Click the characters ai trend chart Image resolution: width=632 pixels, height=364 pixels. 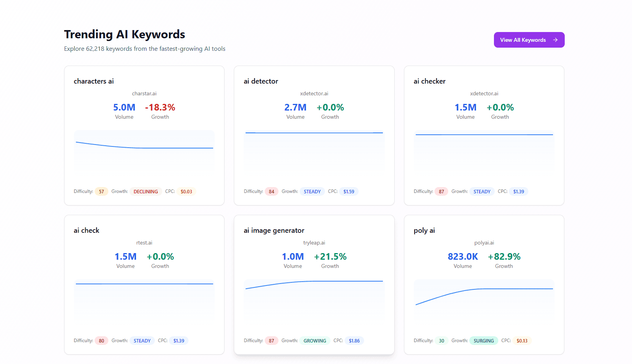[144, 150]
